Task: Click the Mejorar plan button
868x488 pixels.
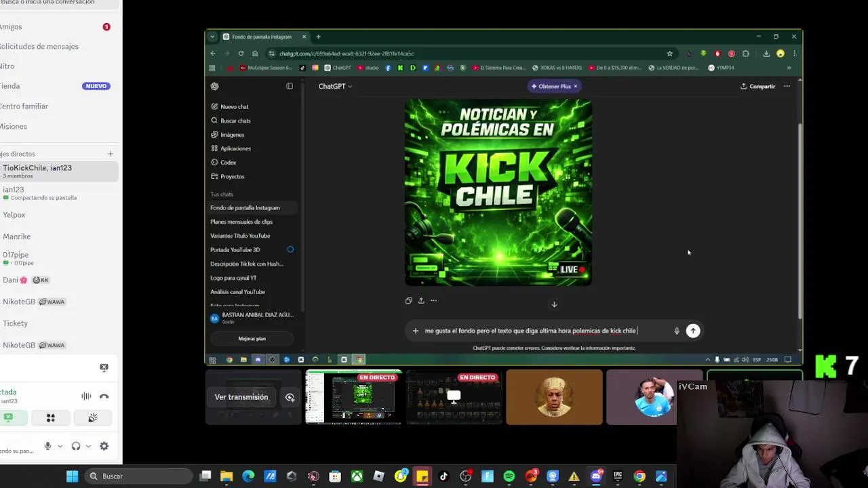Action: coord(252,338)
